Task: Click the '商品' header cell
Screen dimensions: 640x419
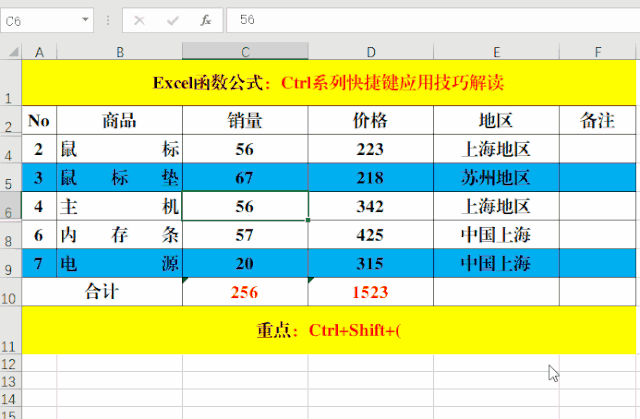Action: (120, 120)
